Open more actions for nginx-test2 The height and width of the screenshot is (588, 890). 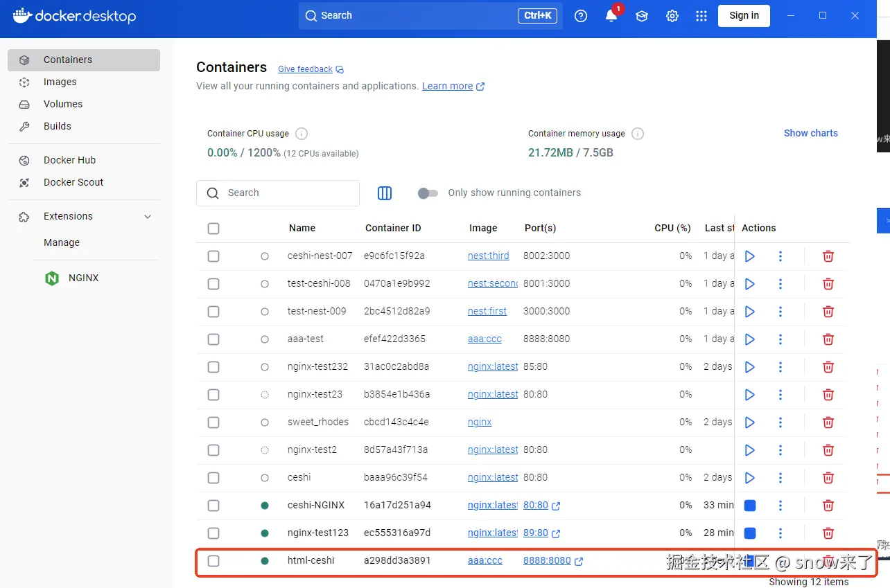[x=780, y=450]
